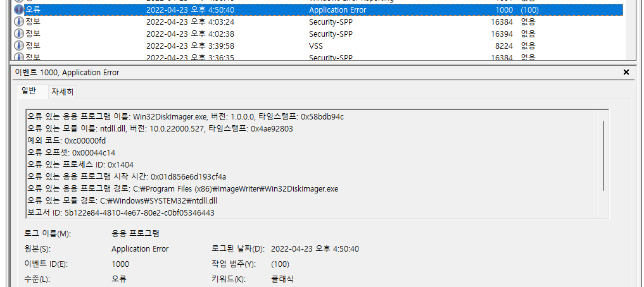The width and height of the screenshot is (644, 287).
Task: Click the 이벤트 1000, Application Error pane title
Action: (67, 73)
